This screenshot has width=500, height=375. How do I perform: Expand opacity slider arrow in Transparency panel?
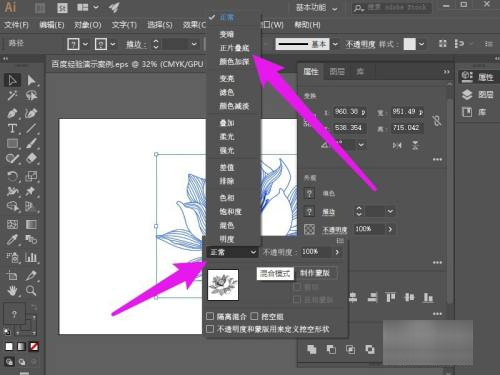click(x=337, y=252)
